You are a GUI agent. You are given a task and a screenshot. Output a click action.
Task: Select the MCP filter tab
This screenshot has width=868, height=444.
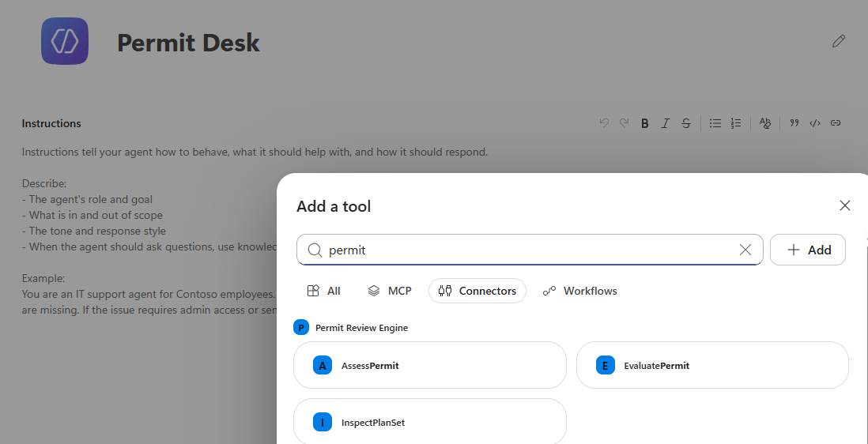(x=390, y=291)
